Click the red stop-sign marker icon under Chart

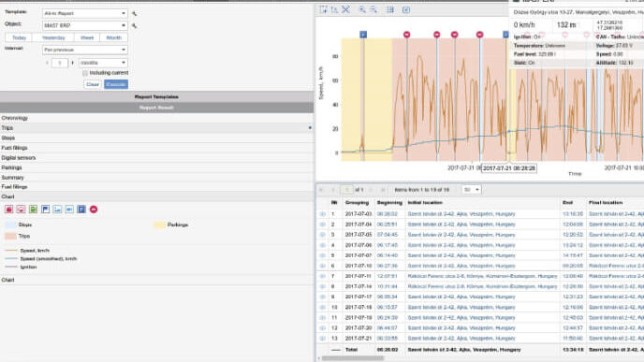pyautogui.click(x=94, y=210)
